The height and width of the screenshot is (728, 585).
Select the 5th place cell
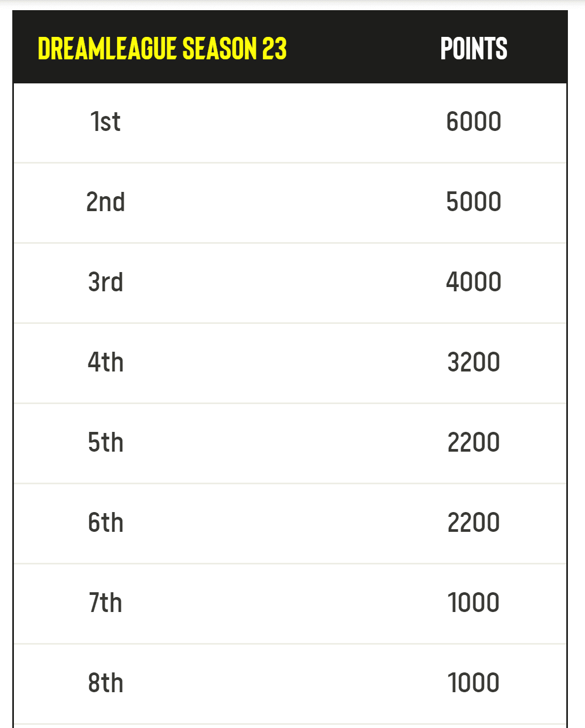tap(105, 443)
